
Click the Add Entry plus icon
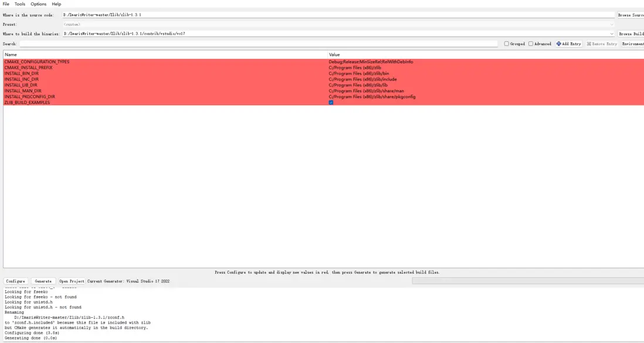(x=558, y=43)
